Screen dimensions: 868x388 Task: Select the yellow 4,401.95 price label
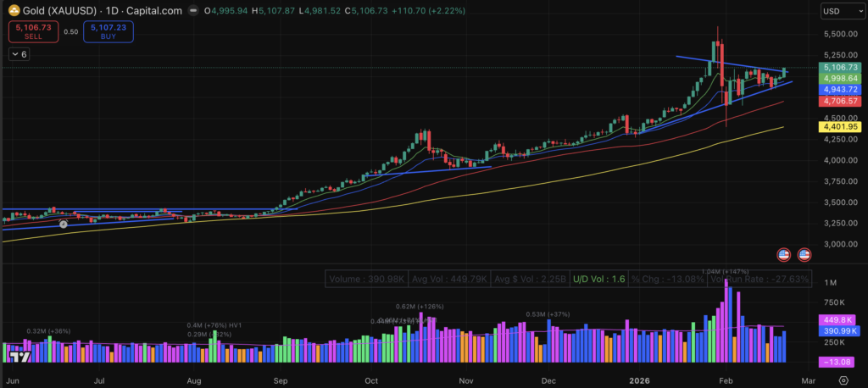coord(838,126)
